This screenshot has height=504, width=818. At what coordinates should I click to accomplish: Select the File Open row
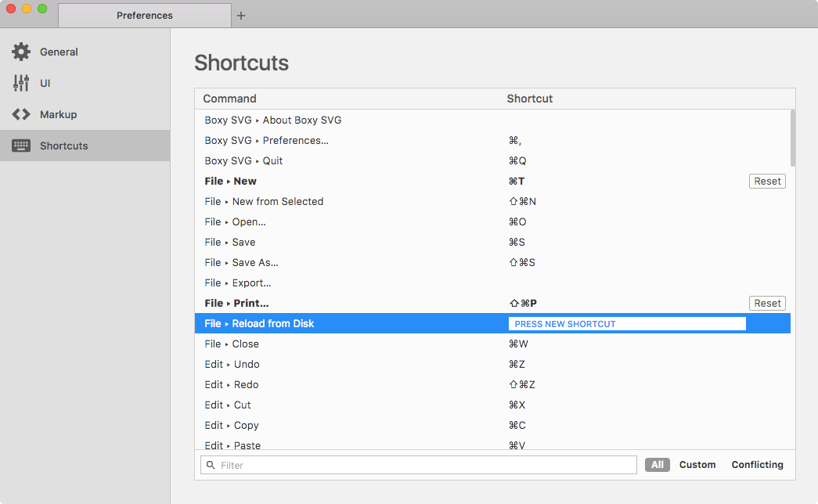492,221
